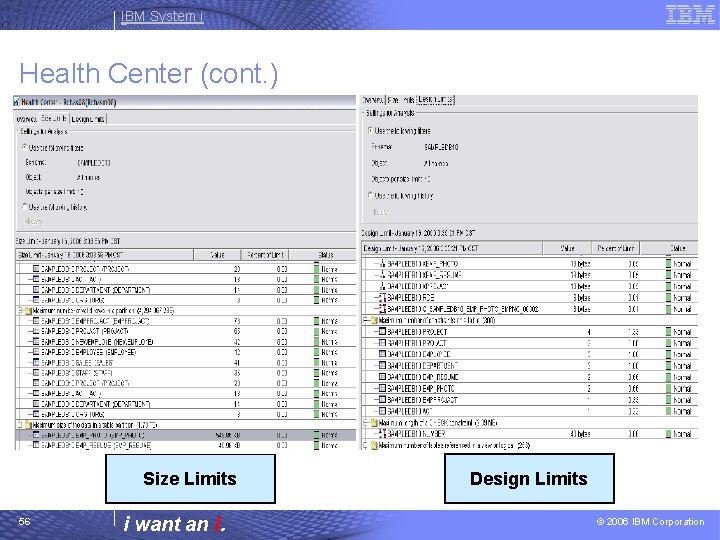Click constraint icon of Q_SAMPLEDB10_EMP_PHOTO_EMPNO_00002 row
This screenshot has width=720, height=540.
click(382, 309)
